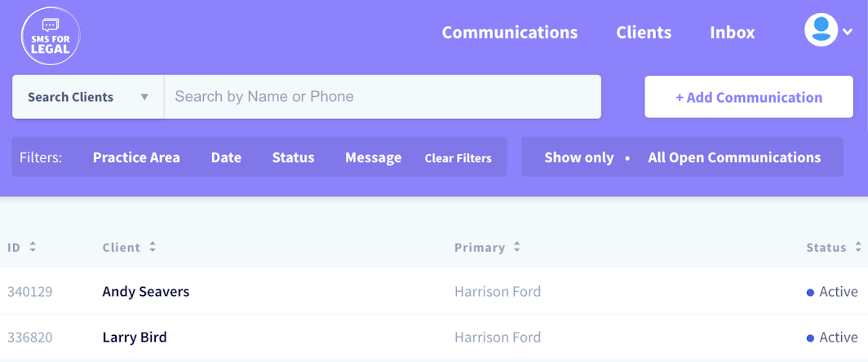Open the Inbox page
868x362 pixels.
pyautogui.click(x=733, y=32)
